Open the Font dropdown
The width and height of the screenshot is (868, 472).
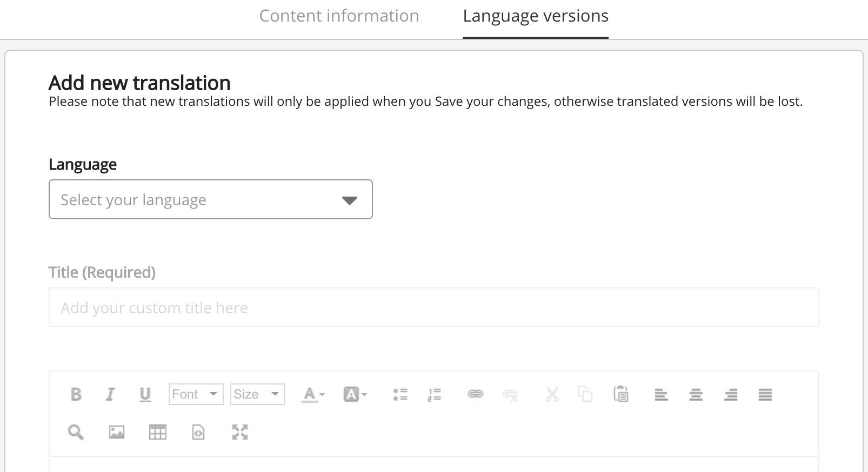tap(196, 394)
